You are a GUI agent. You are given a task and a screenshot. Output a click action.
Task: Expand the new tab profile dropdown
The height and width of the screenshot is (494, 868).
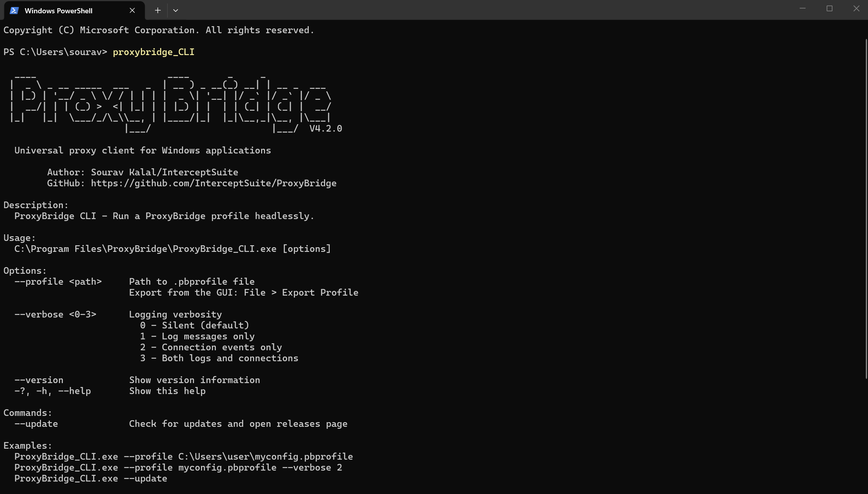pos(176,11)
